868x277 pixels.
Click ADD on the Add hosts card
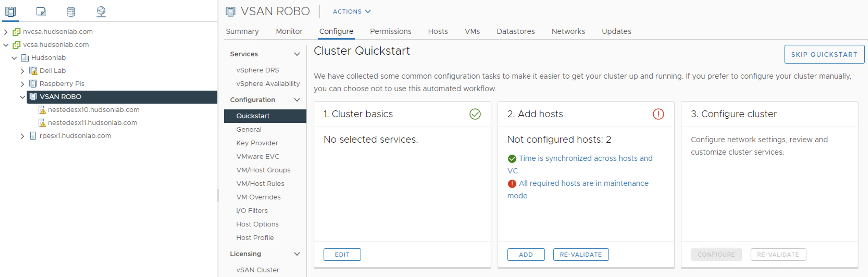coord(526,254)
